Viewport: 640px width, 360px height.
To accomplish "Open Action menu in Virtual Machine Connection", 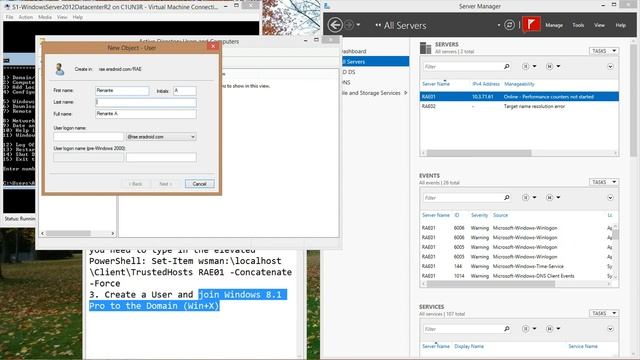I will 26,17.
